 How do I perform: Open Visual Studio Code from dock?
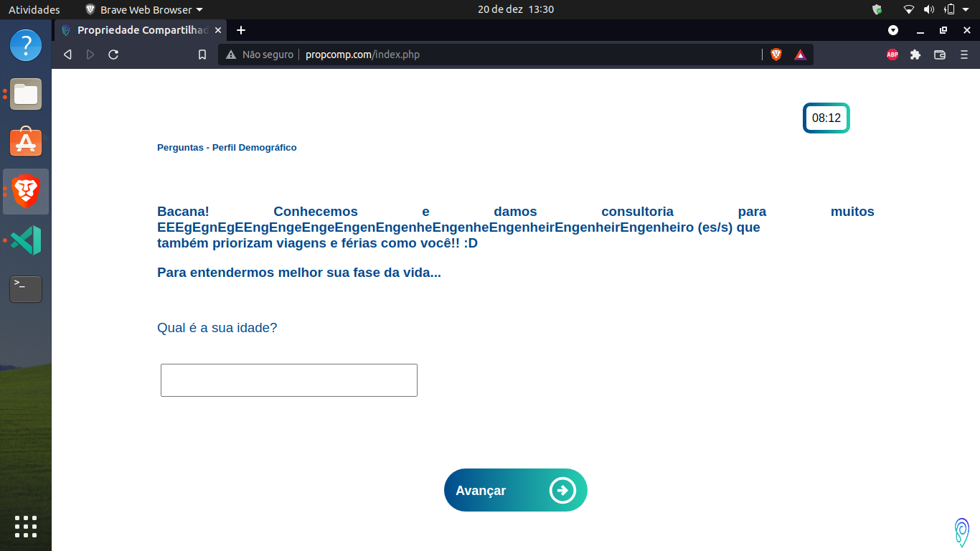(26, 240)
